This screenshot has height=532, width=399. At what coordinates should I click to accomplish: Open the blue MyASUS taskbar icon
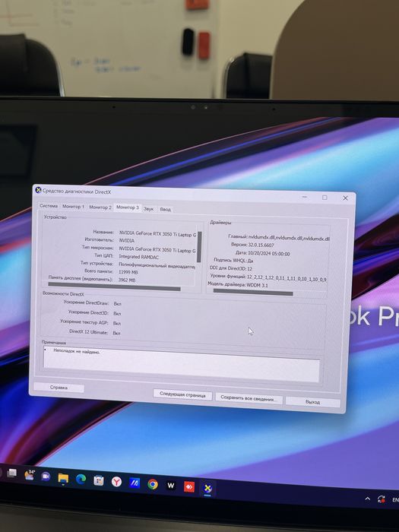point(135,483)
